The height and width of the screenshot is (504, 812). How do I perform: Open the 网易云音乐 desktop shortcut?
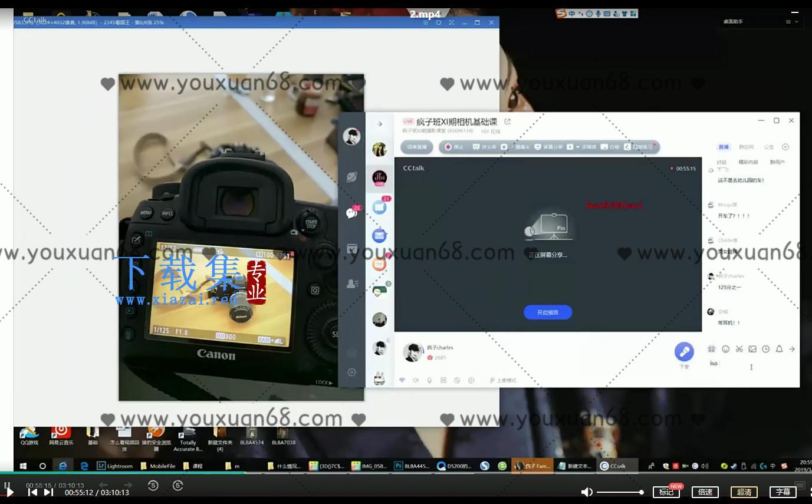[61, 436]
